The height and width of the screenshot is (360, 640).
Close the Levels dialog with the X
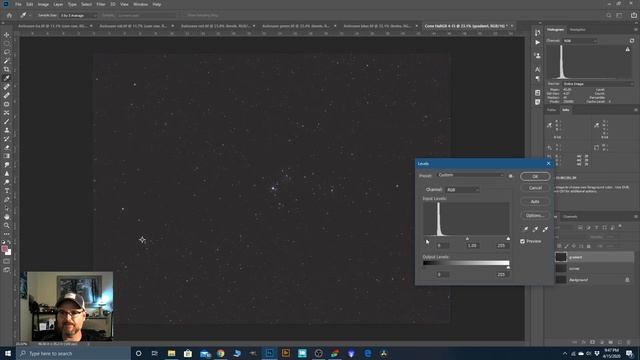[549, 164]
